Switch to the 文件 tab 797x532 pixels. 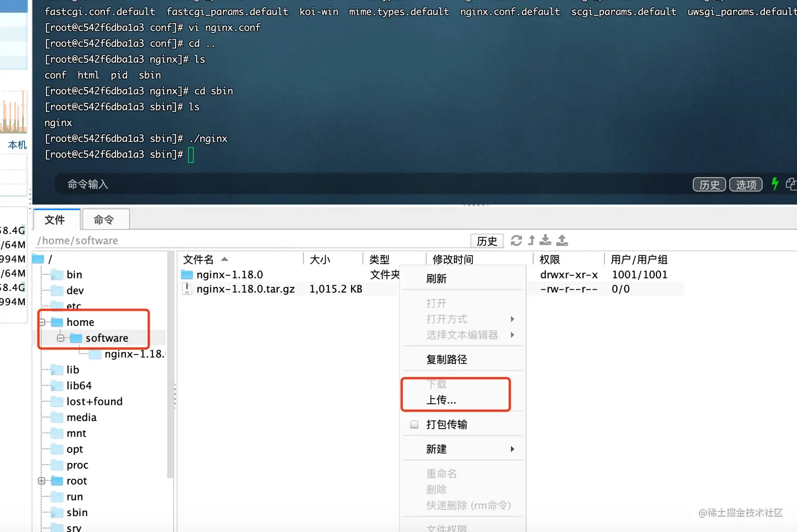57,219
